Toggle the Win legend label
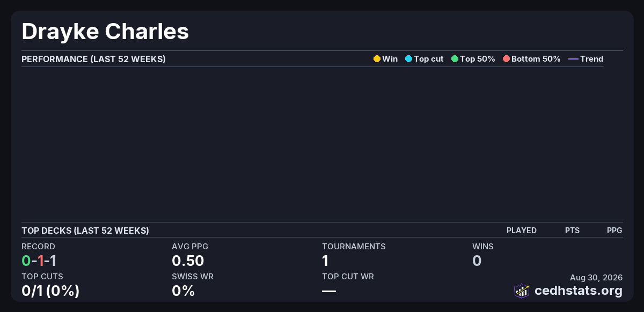644x312 pixels. (390, 59)
